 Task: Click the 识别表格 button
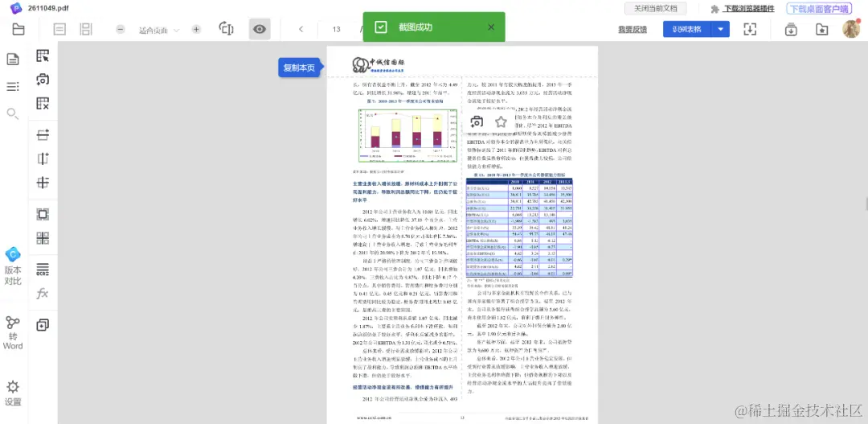[687, 30]
